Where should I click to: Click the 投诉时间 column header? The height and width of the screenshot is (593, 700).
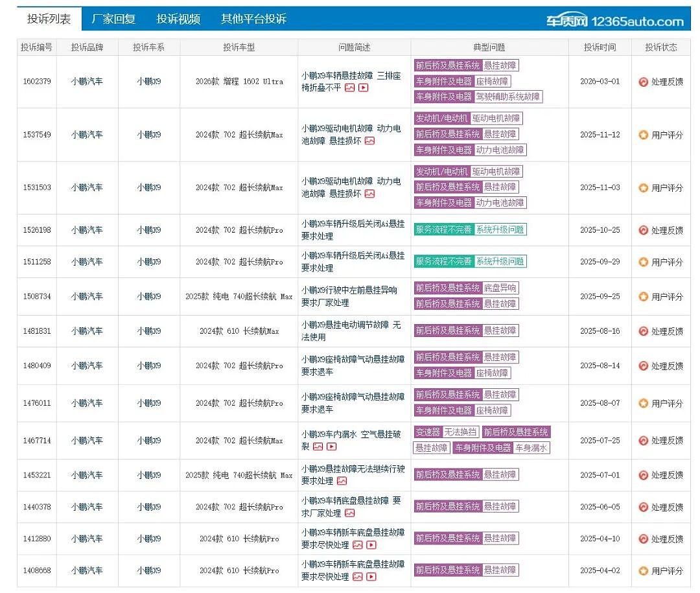click(600, 47)
